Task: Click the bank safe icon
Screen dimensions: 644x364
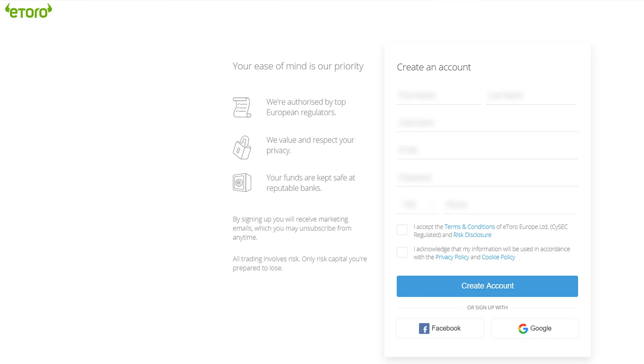Action: 242,182
